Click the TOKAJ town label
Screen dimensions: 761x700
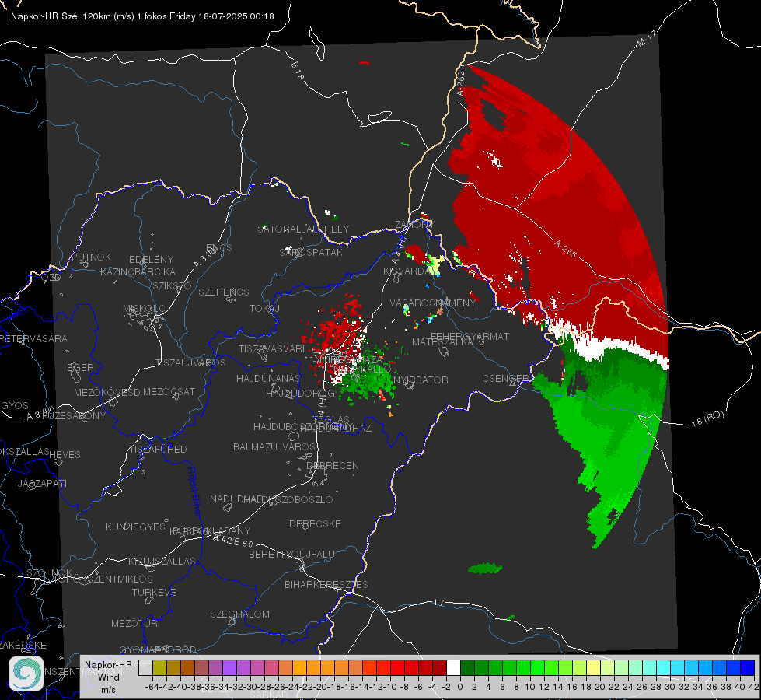[264, 309]
